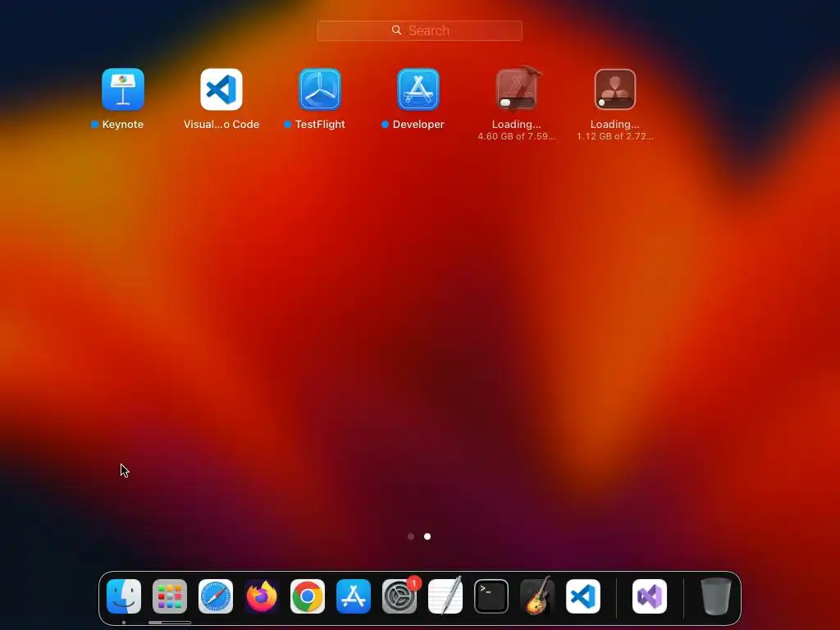840x630 pixels.
Task: Open Visual Studio Code in the Dock
Action: tap(583, 596)
